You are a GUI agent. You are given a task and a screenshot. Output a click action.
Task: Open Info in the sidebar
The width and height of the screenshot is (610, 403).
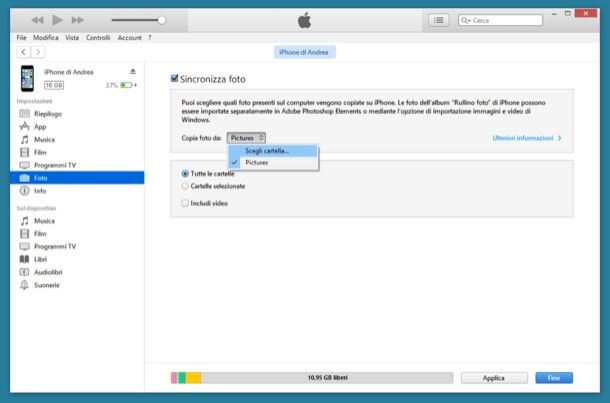(78, 191)
